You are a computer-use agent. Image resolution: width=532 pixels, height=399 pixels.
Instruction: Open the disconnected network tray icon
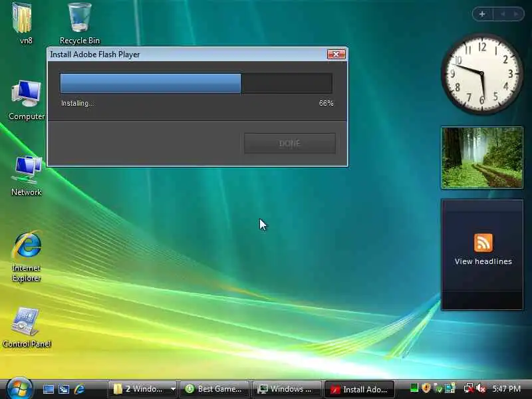coord(469,388)
